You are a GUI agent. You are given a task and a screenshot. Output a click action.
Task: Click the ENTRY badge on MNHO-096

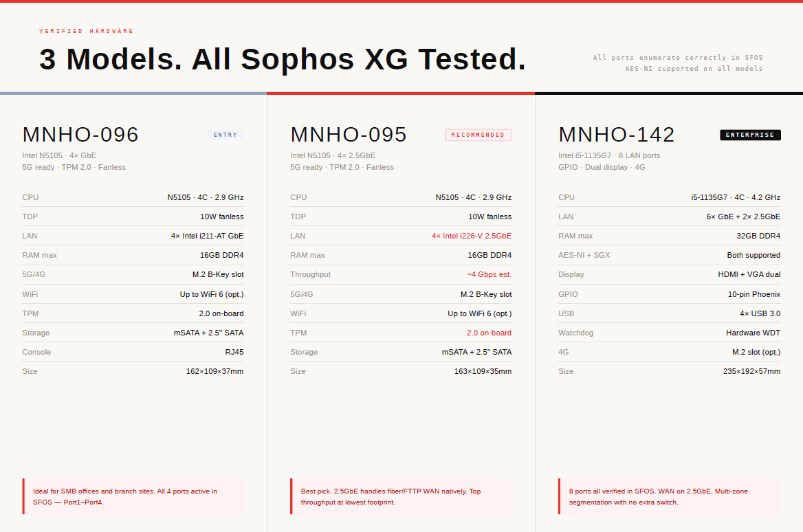pyautogui.click(x=225, y=135)
